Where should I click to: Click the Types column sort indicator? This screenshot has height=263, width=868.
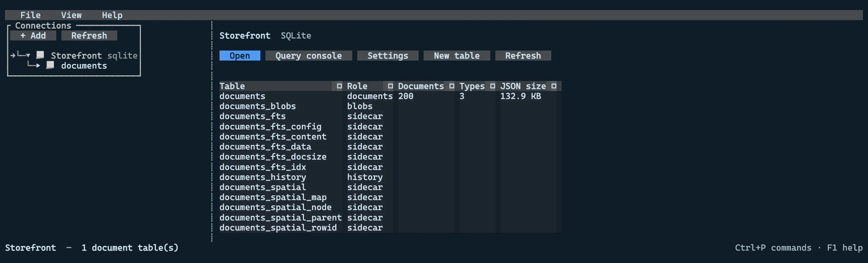pyautogui.click(x=493, y=86)
